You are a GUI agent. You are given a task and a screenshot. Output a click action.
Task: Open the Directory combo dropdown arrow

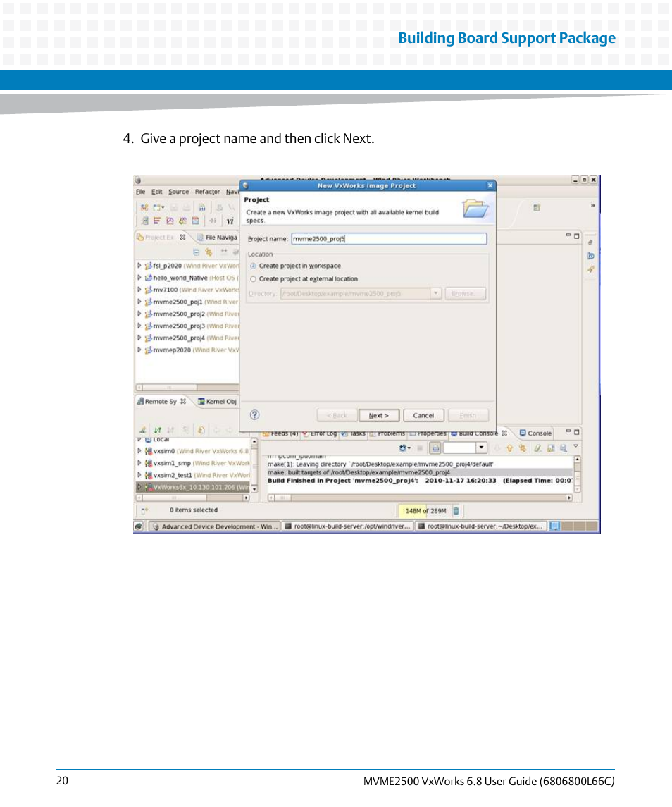(x=436, y=293)
